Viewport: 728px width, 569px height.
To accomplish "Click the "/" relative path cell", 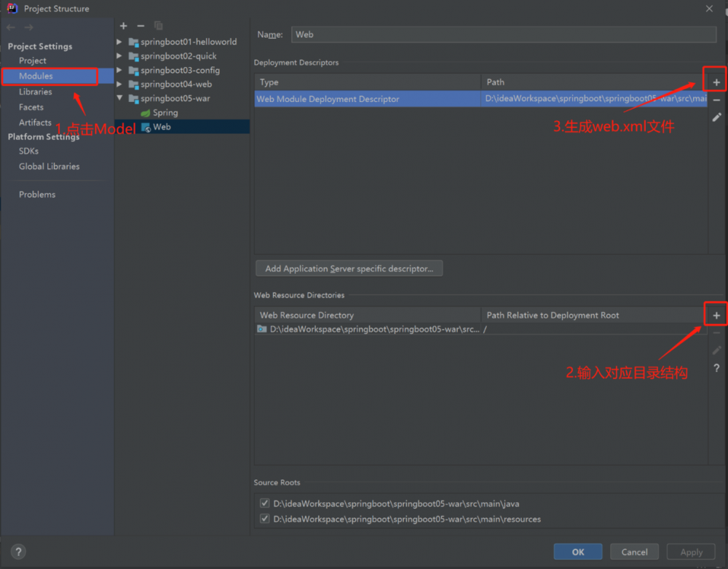I will [594, 329].
